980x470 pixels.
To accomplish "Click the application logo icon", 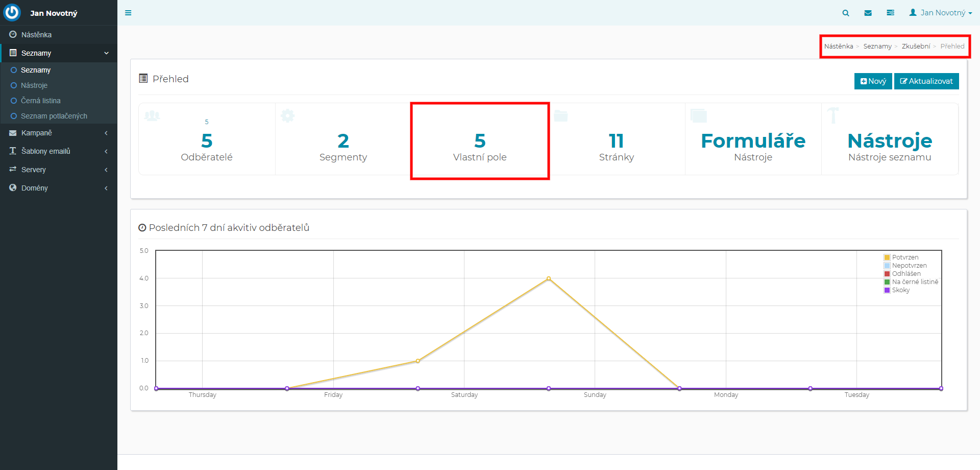I will [x=12, y=13].
